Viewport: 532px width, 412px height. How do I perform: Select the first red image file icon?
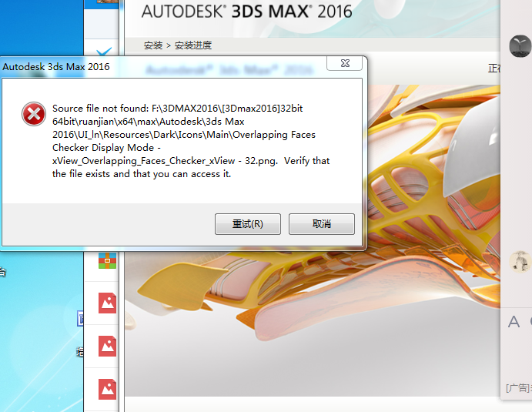coord(107,303)
